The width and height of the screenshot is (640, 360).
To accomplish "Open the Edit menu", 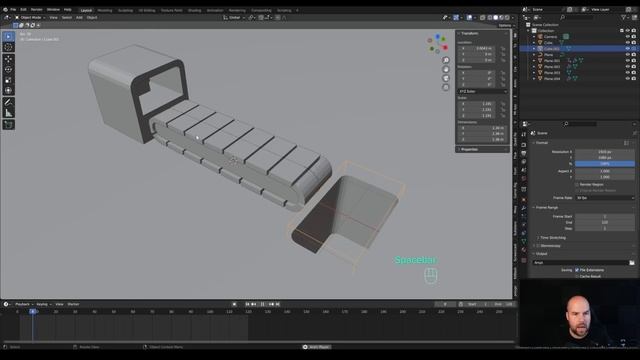I will click(x=23, y=9).
